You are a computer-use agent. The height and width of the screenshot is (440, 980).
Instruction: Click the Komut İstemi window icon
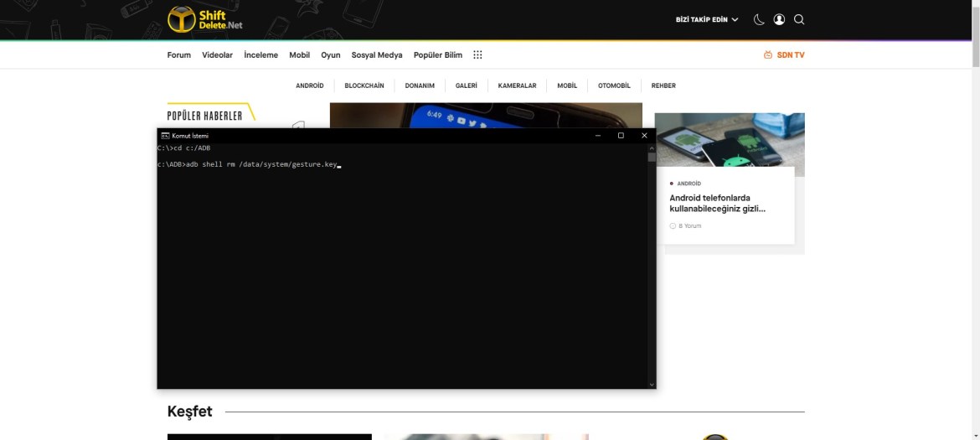[x=165, y=136]
